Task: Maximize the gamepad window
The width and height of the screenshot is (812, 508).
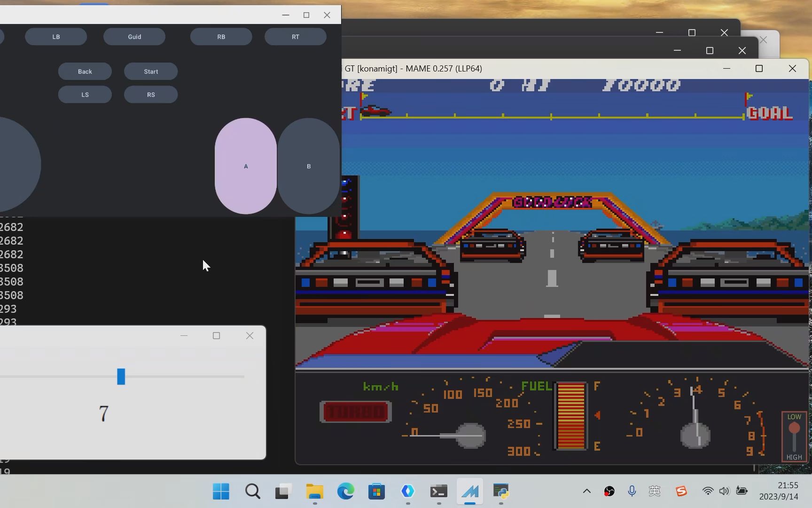Action: coord(306,15)
